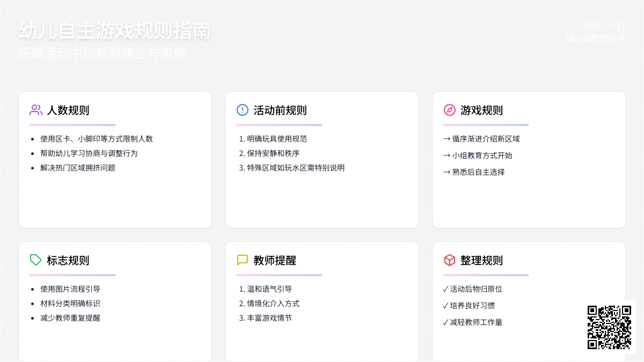Click the 幼儿园教师分享 label
The width and height of the screenshot is (644, 362).
pyautogui.click(x=595, y=38)
